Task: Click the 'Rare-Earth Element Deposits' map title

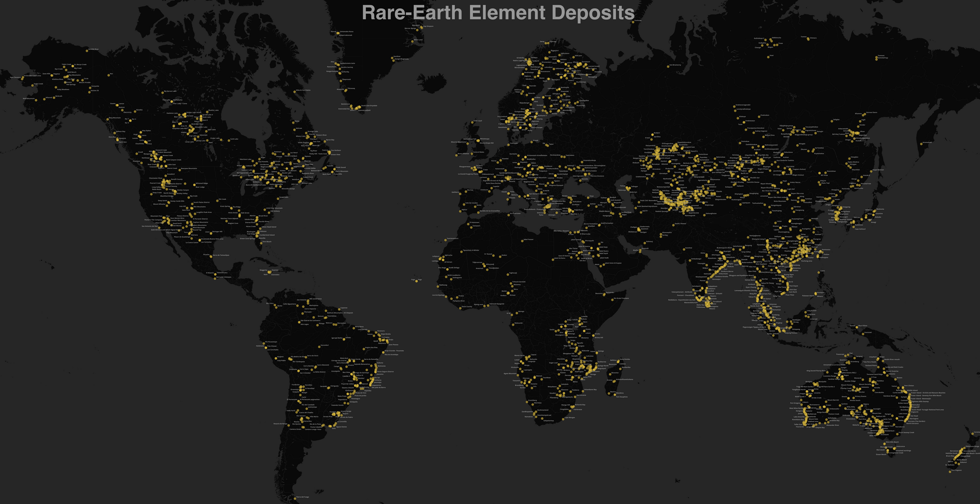Action: (x=498, y=12)
